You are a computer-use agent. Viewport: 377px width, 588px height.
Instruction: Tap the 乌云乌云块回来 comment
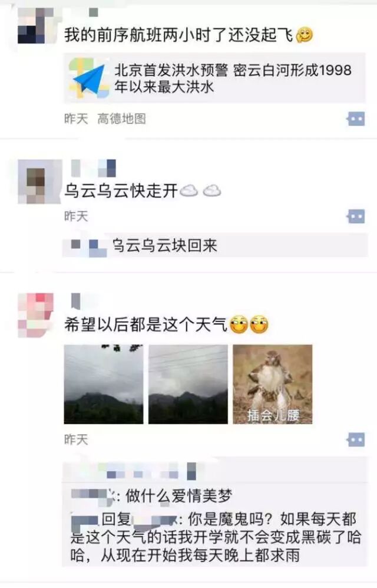tap(215, 245)
